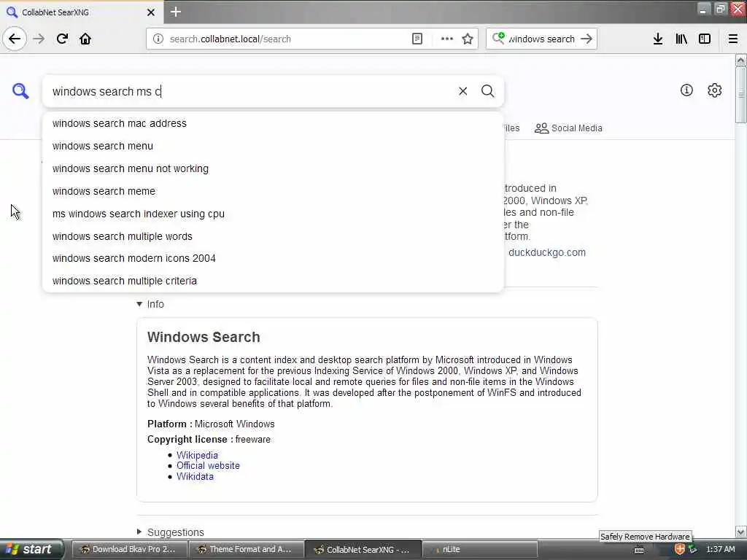
Task: Click the search engine icon in browser search box
Action: [498, 38]
